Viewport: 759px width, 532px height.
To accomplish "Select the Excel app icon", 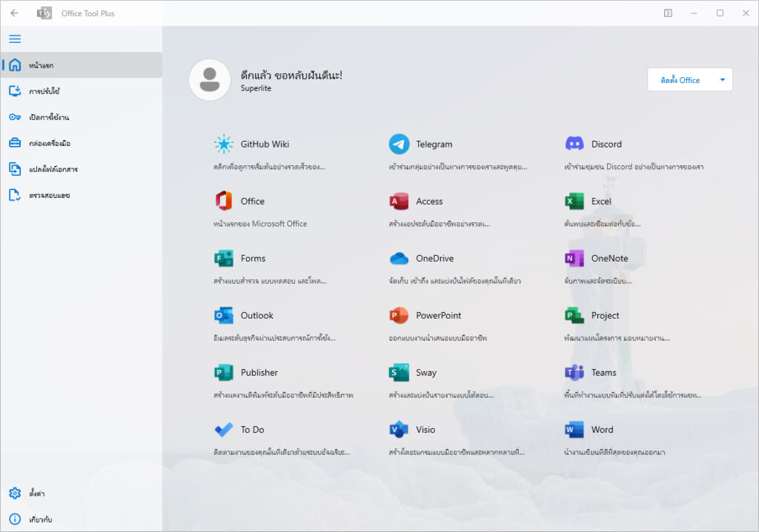I will pos(574,201).
